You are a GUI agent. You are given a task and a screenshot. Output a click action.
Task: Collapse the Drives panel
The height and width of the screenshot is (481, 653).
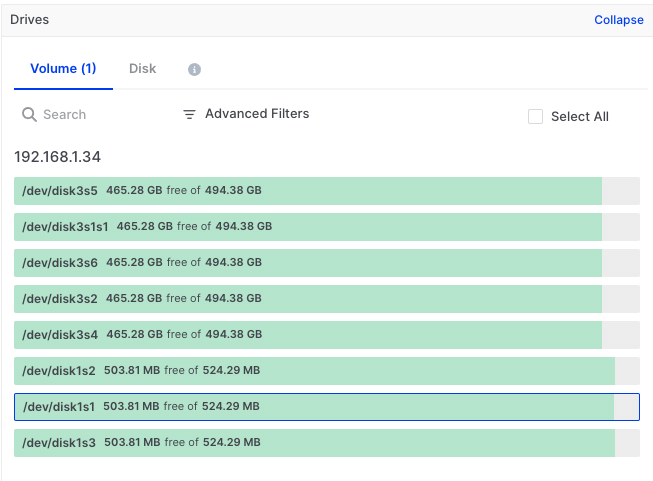618,20
